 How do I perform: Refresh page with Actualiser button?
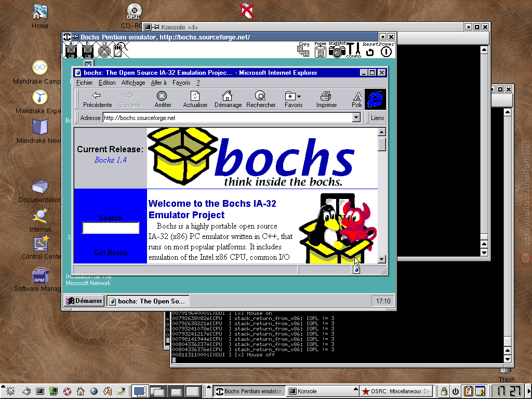pyautogui.click(x=195, y=99)
